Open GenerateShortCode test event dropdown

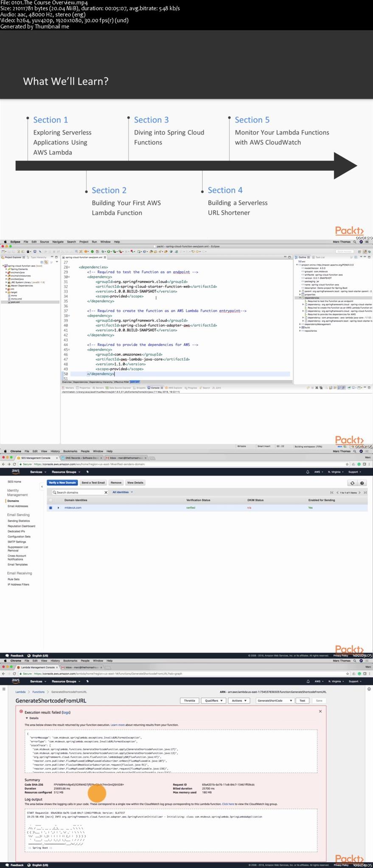(x=275, y=701)
